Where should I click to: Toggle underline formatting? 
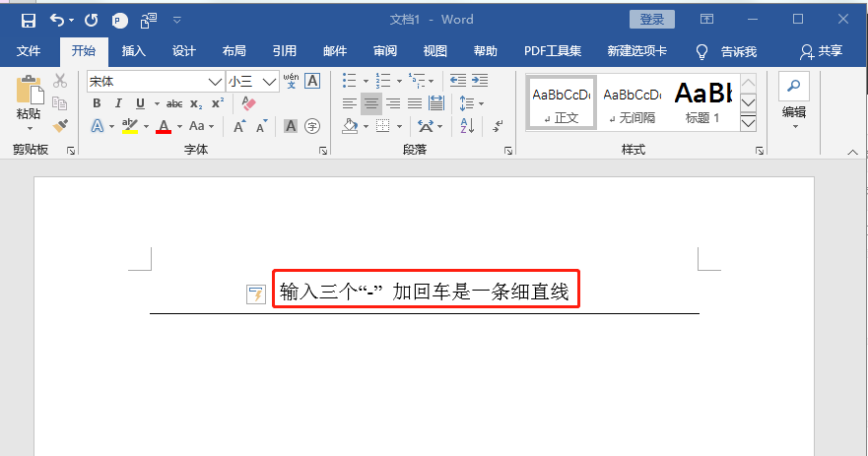[x=140, y=103]
